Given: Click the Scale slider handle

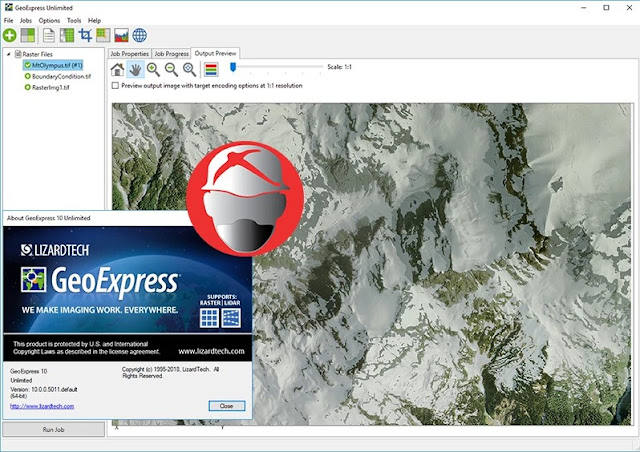Looking at the screenshot, I should (233, 67).
